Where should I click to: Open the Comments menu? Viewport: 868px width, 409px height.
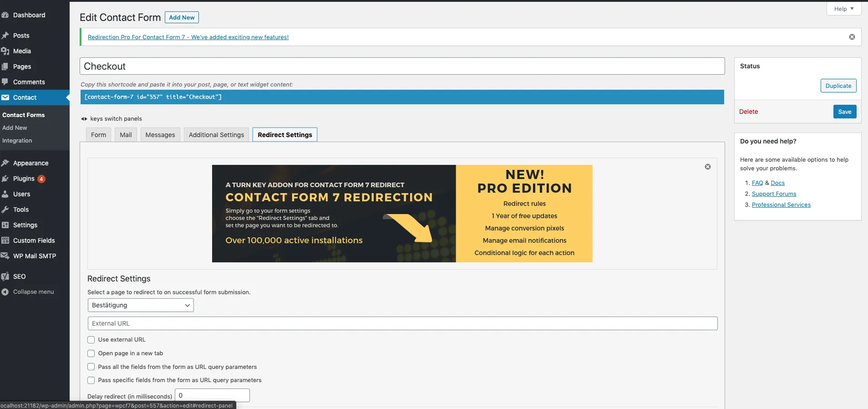click(x=29, y=82)
